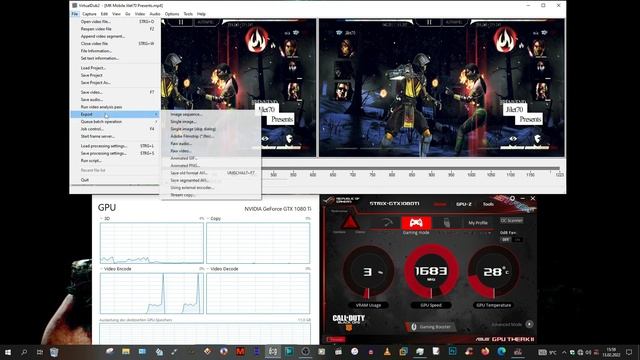
Task: Select the Silent mode icon in GPU Tweak
Action: point(447,223)
